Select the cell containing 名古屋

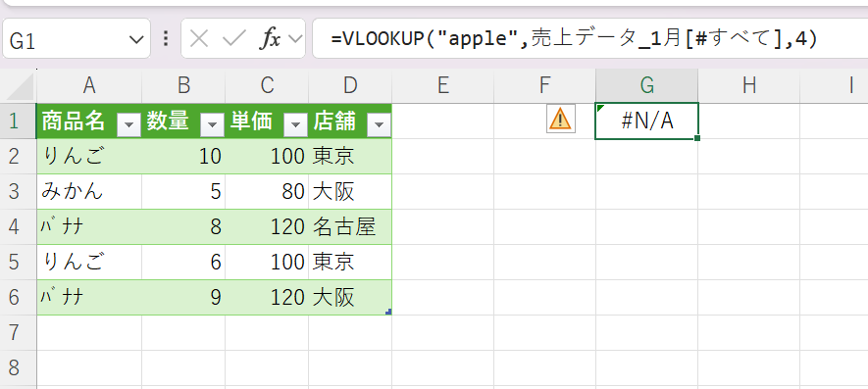[350, 226]
